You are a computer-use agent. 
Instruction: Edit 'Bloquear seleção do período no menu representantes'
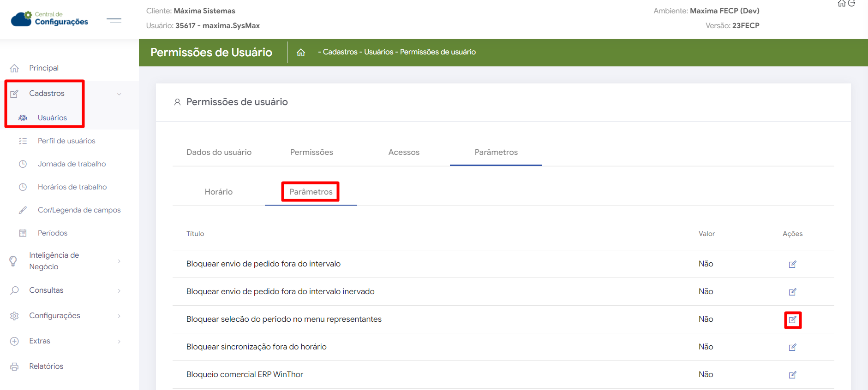tap(792, 319)
